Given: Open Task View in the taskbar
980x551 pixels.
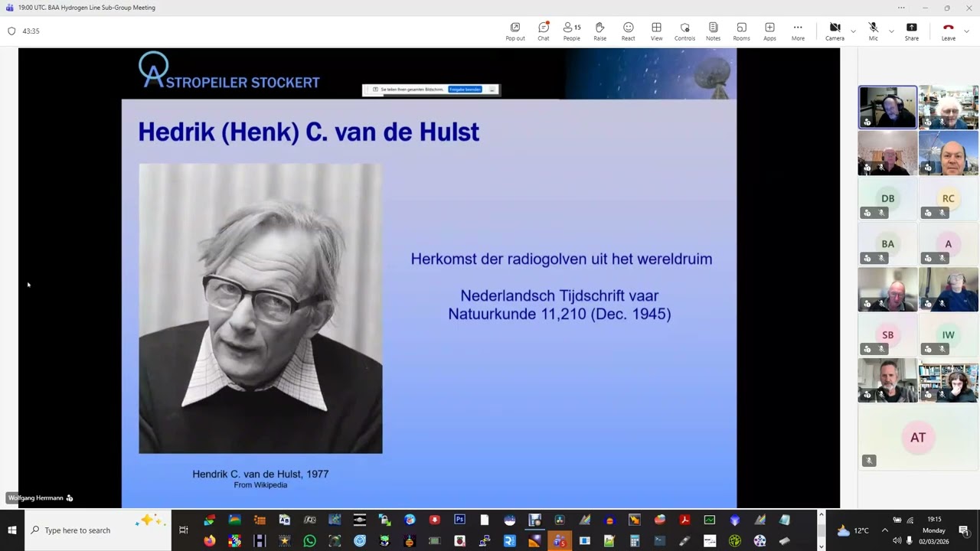Looking at the screenshot, I should point(183,530).
